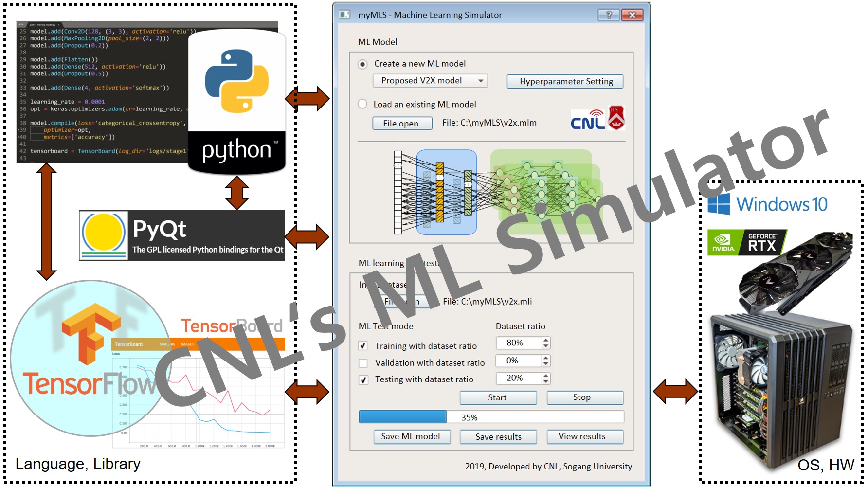
Task: Click '2019, Developed by CNL, Sogang University' text
Action: pyautogui.click(x=548, y=467)
